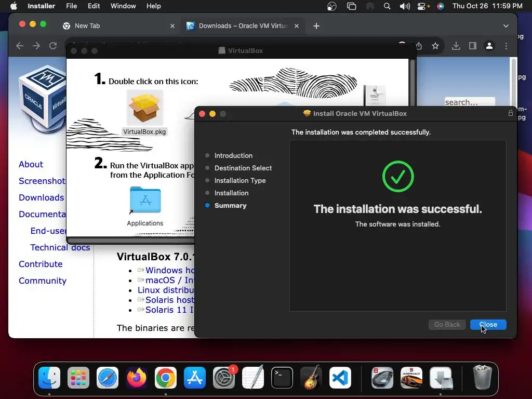Click the Introduction step in Installer sidebar
Viewport: 532px width, 399px height.
(x=233, y=155)
